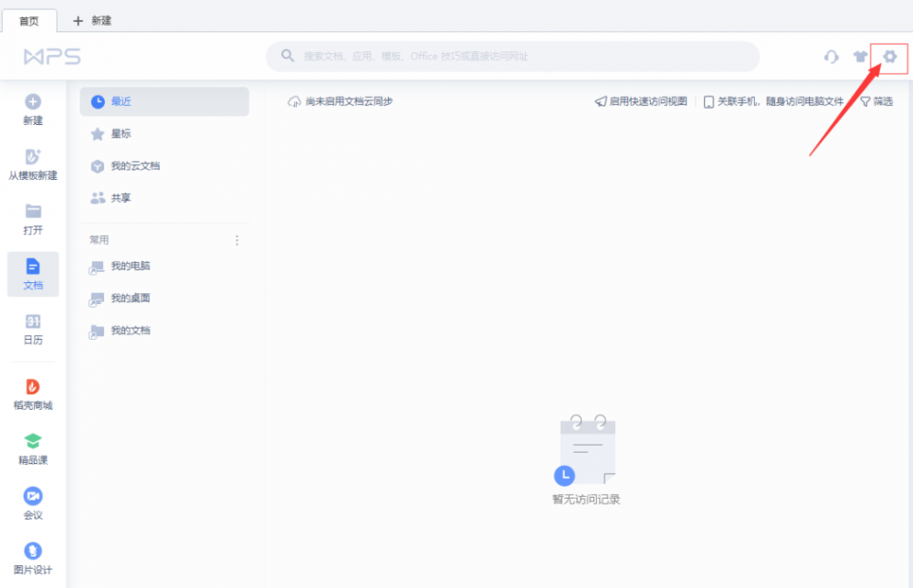Click 关联手机，随身访问电脑文件
Screen dimensions: 913x588
click(x=774, y=101)
